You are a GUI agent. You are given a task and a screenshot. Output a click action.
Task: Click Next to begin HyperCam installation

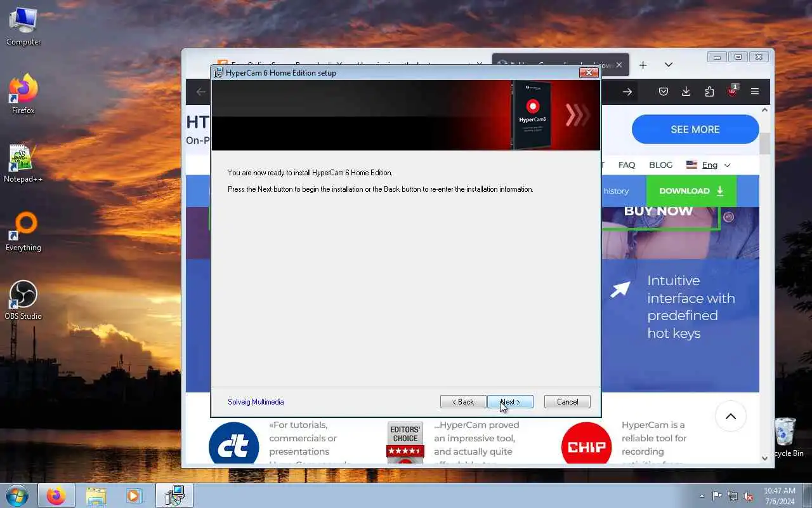(x=510, y=402)
